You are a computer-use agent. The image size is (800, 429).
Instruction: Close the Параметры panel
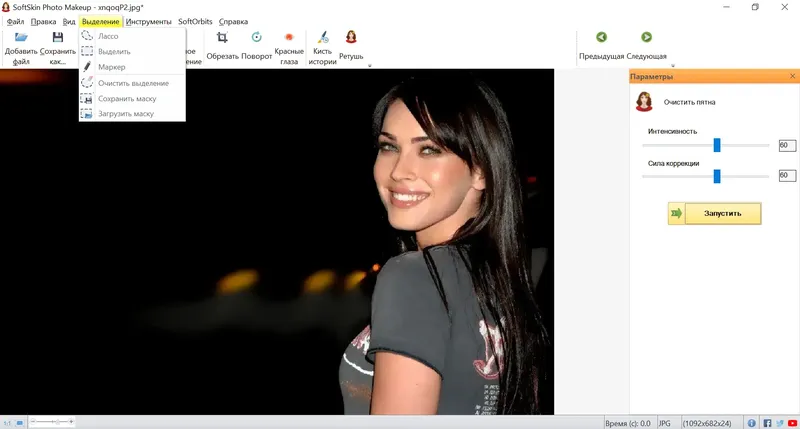click(x=792, y=76)
